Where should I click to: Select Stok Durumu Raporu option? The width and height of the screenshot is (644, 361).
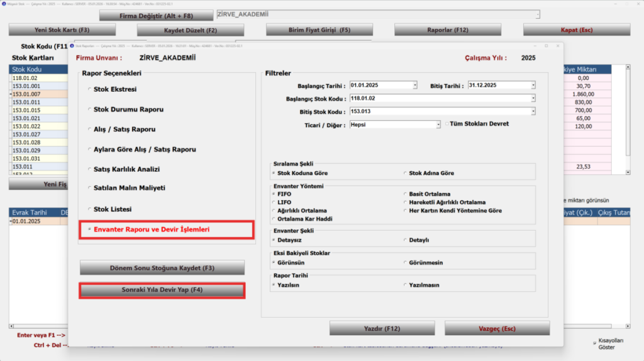point(126,109)
